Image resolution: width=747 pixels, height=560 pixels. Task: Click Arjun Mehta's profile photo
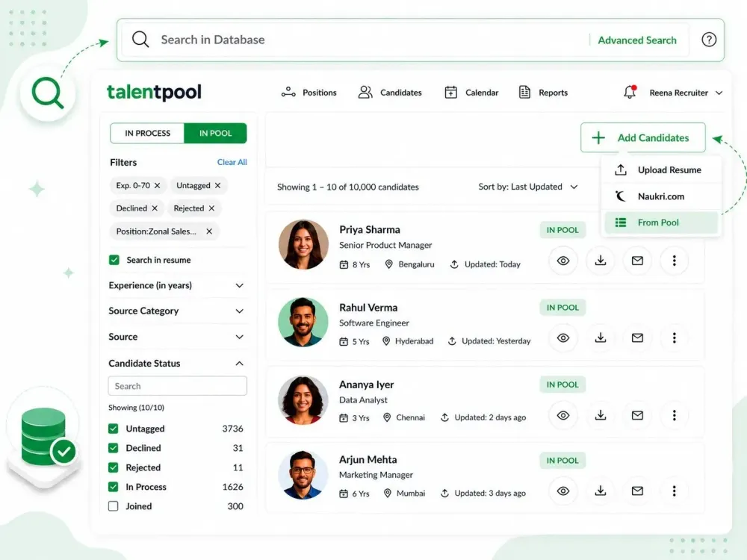click(x=303, y=475)
